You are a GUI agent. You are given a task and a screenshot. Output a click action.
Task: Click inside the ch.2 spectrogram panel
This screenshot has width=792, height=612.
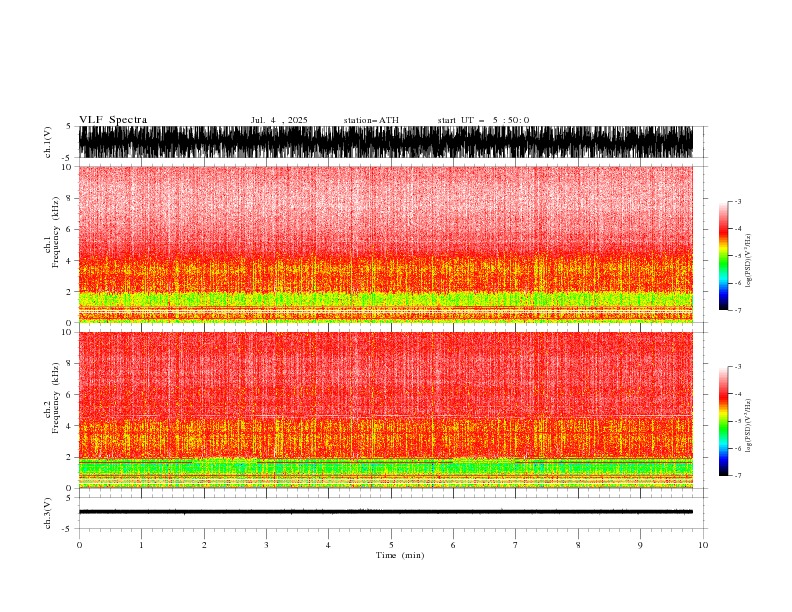point(386,410)
